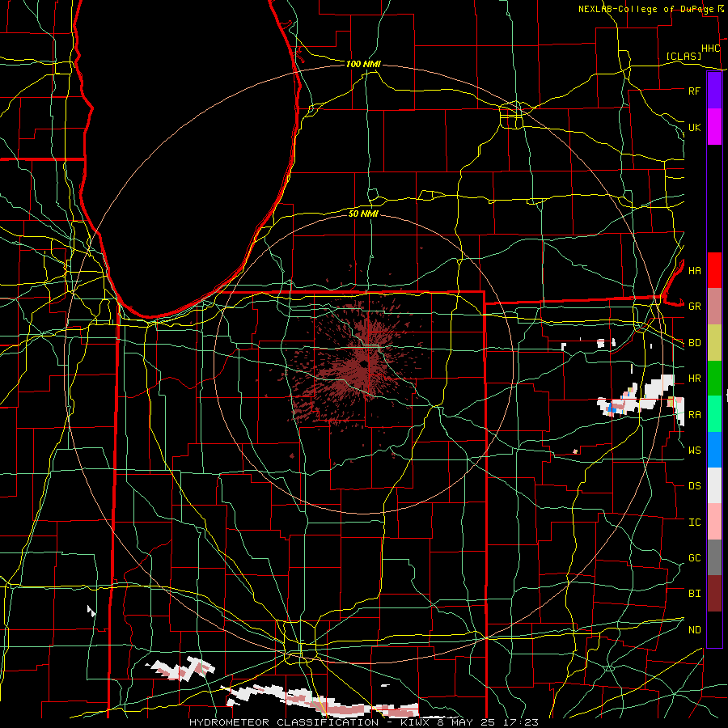Click the DS white legend swatch
728x728 pixels.
click(714, 485)
